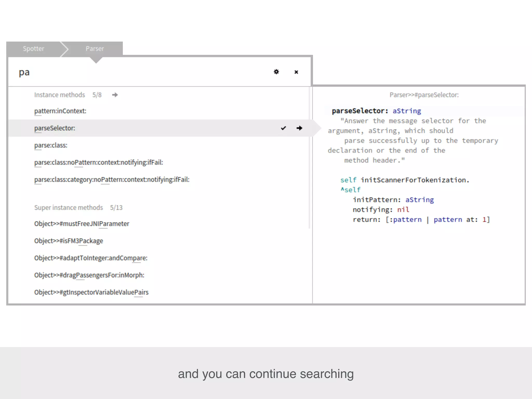Image resolution: width=532 pixels, height=399 pixels.
Task: Accept parseSelector: with the checkmark icon
Action: click(283, 128)
